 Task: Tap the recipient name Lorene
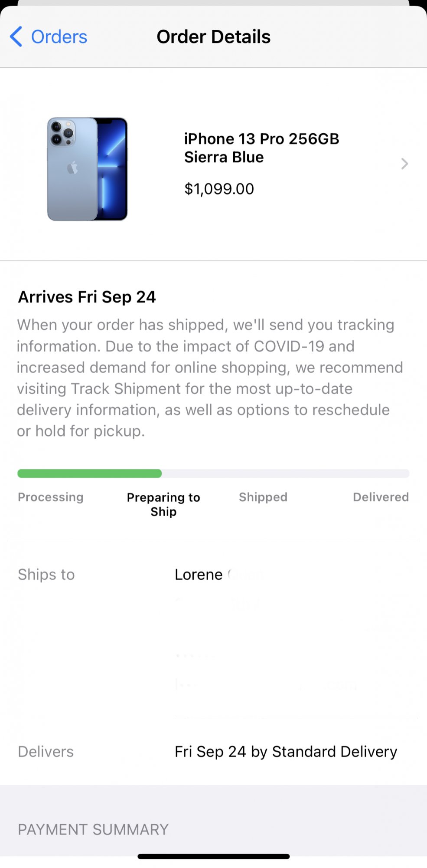pos(199,574)
